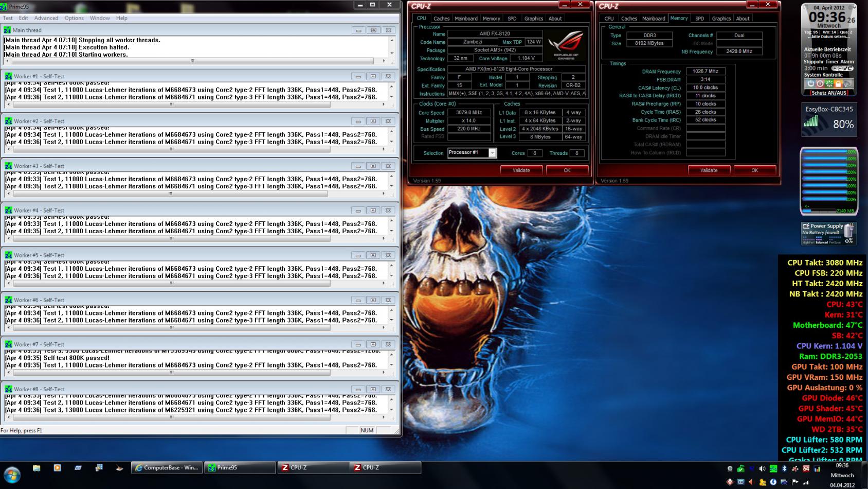Click OK in the left CPU-Z window
The height and width of the screenshot is (489, 868).
pyautogui.click(x=567, y=170)
